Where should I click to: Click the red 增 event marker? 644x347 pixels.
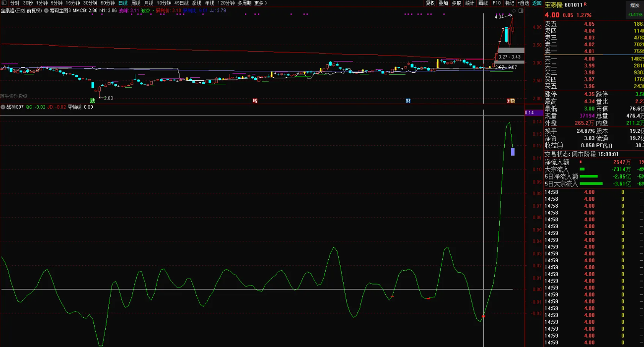tap(255, 101)
